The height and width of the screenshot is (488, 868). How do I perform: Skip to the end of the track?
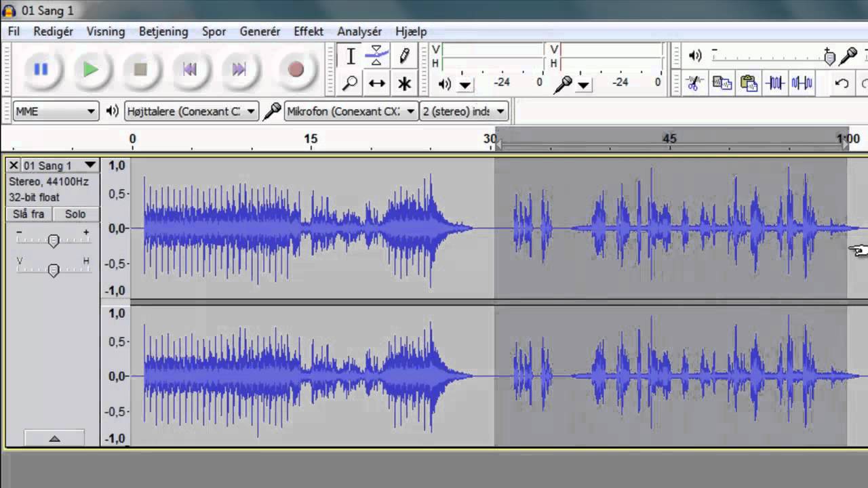coord(239,69)
